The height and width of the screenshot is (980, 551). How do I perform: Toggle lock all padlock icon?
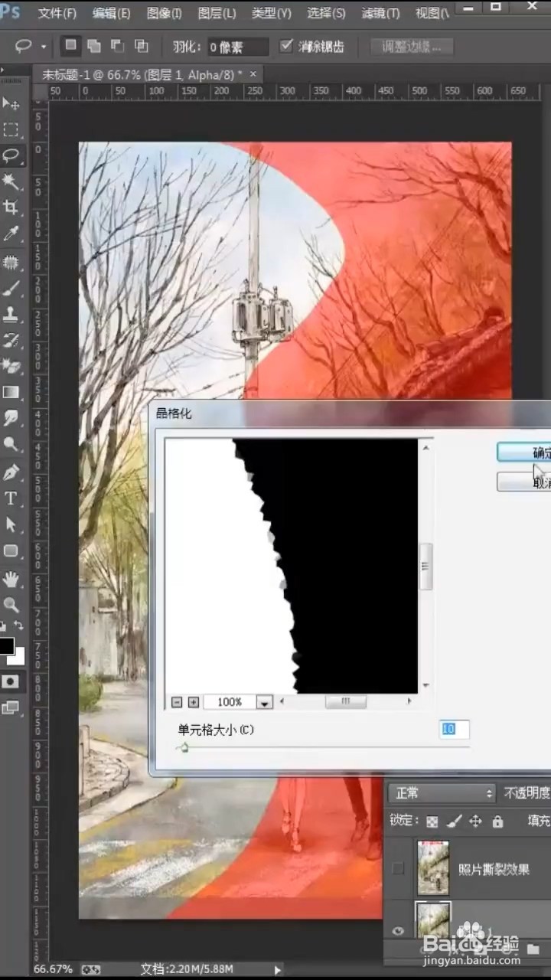click(497, 822)
